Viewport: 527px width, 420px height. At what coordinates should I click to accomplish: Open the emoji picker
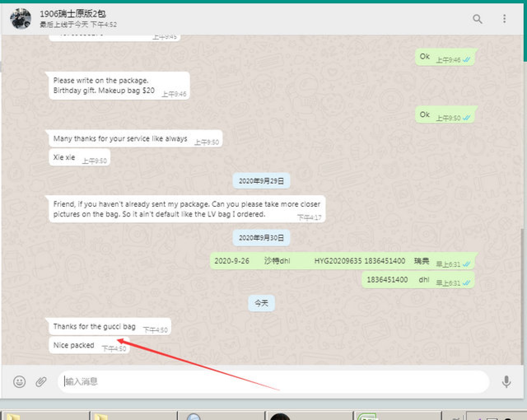click(19, 382)
